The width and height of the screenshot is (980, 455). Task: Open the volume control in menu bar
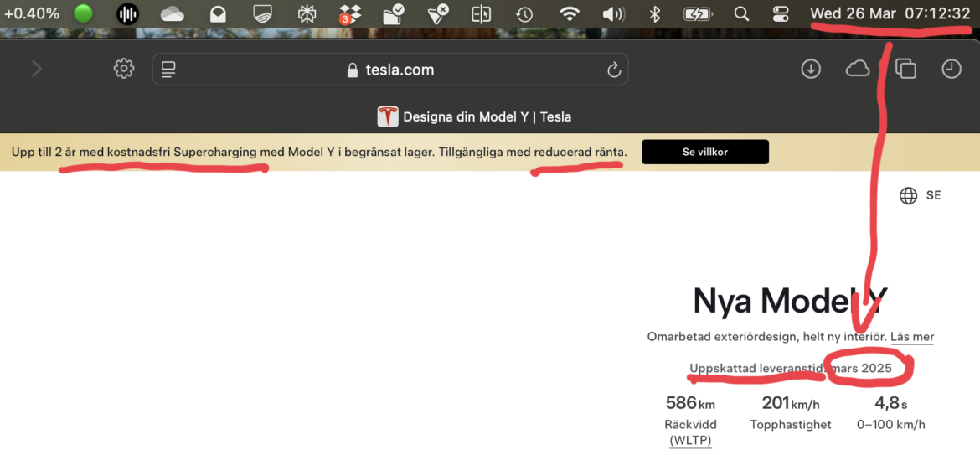point(613,14)
